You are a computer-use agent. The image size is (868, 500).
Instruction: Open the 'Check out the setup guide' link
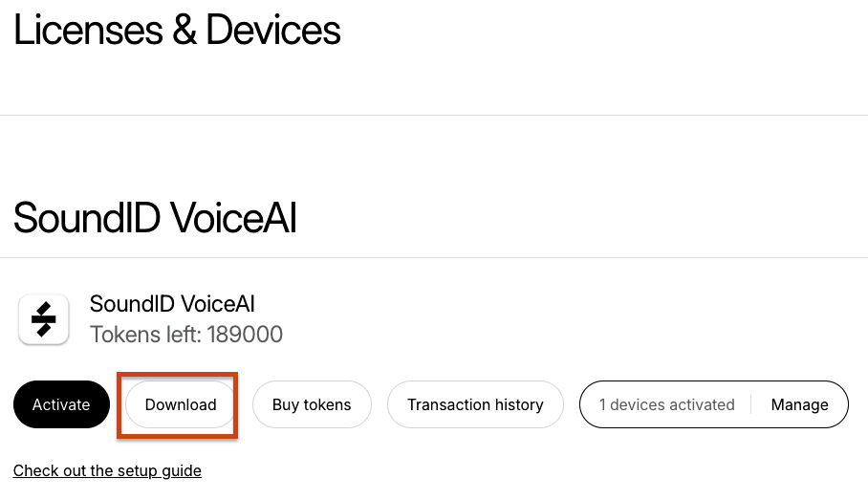107,470
